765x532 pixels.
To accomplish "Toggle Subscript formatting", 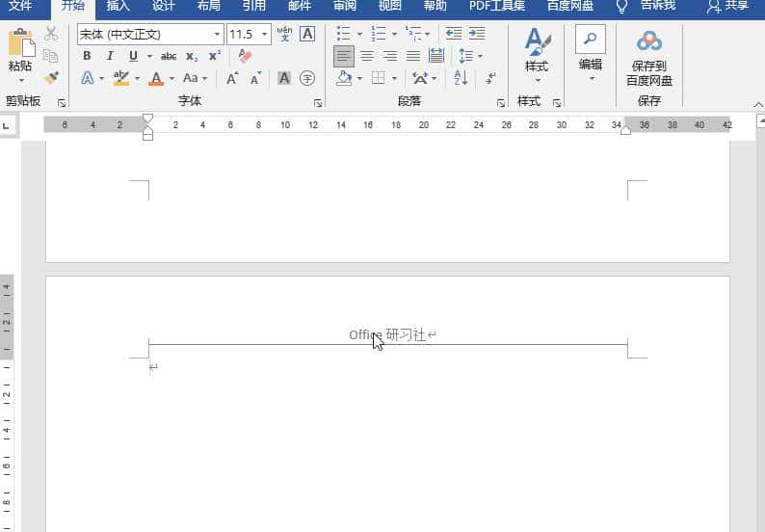I will coord(192,57).
